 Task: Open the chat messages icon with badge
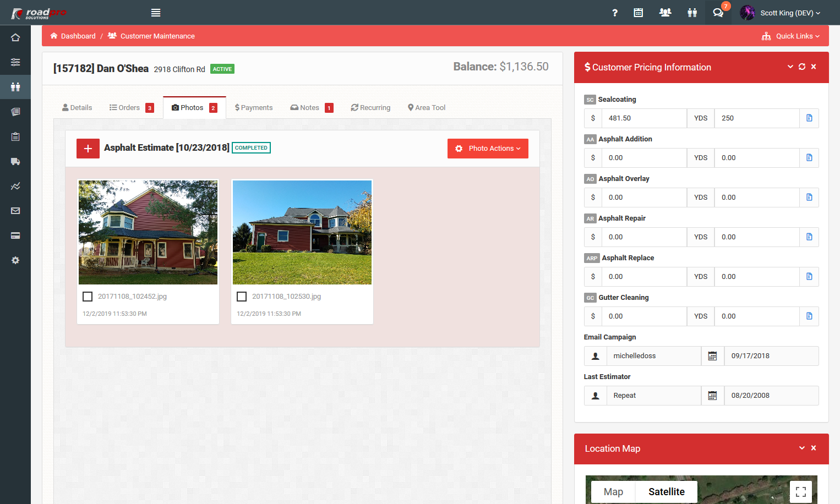click(718, 13)
